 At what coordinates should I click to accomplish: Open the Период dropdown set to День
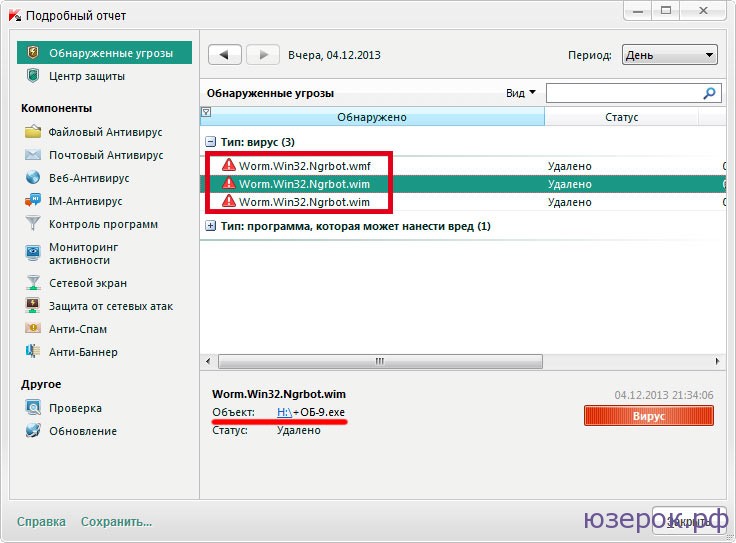pyautogui.click(x=669, y=55)
